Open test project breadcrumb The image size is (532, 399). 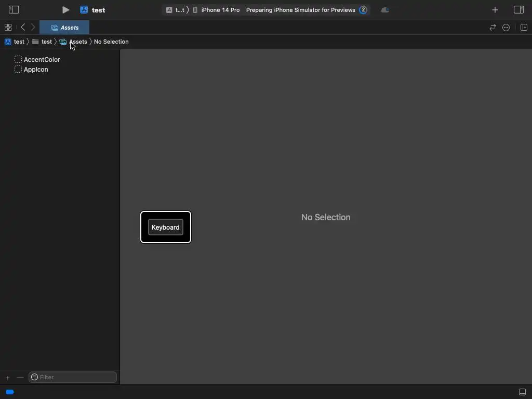(x=15, y=42)
